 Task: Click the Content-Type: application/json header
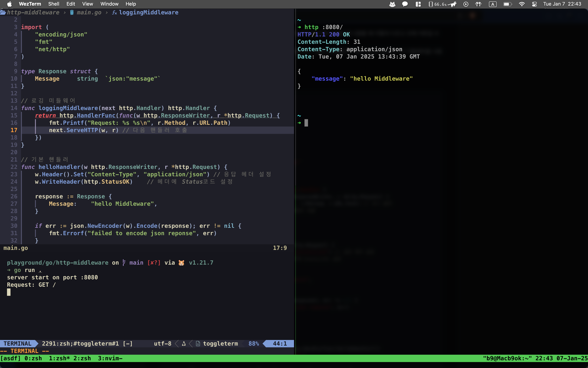point(350,49)
